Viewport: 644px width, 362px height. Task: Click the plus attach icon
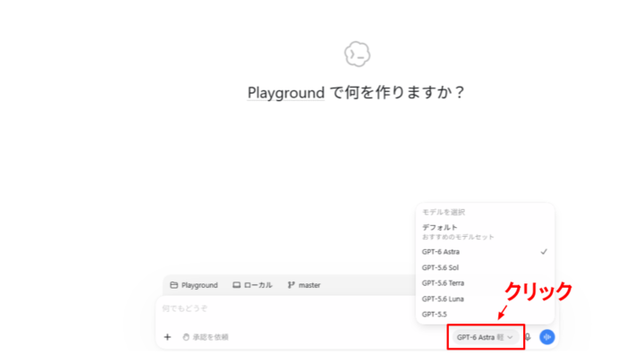(167, 337)
